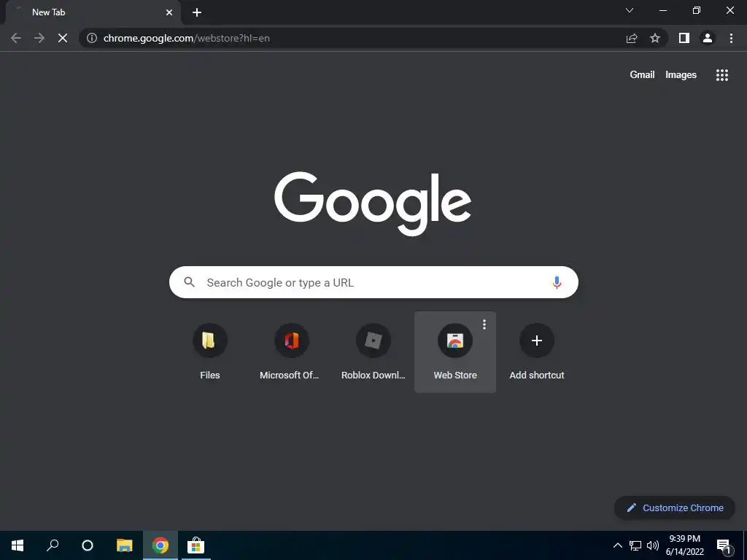The height and width of the screenshot is (560, 747).
Task: View site information icon in address bar
Action: 92,38
